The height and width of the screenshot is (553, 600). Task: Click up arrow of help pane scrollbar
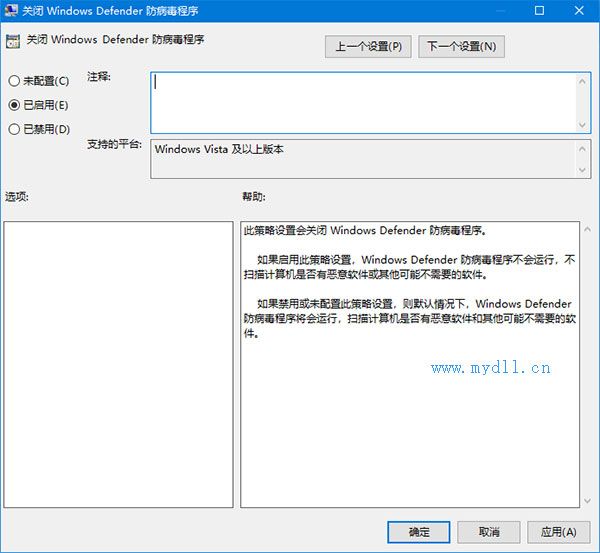(587, 229)
